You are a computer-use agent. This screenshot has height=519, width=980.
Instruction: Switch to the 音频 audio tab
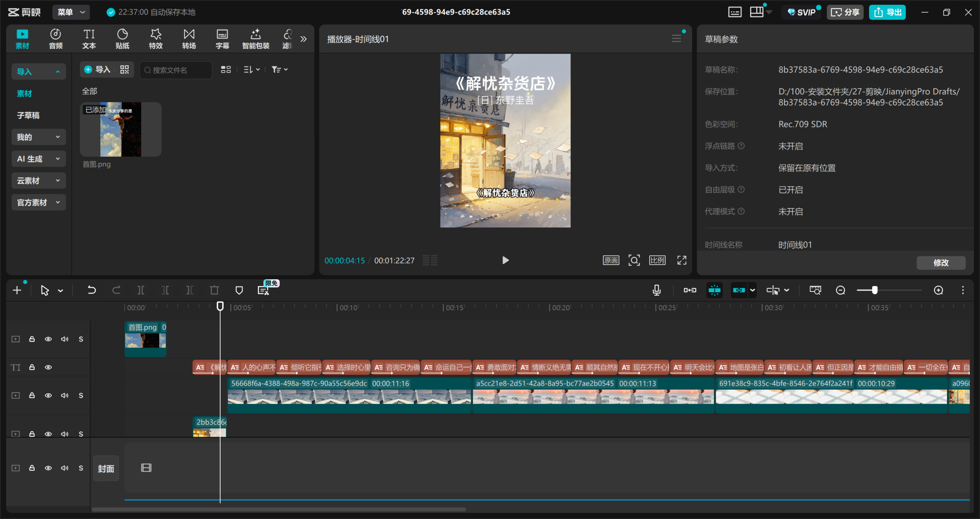pyautogui.click(x=56, y=39)
